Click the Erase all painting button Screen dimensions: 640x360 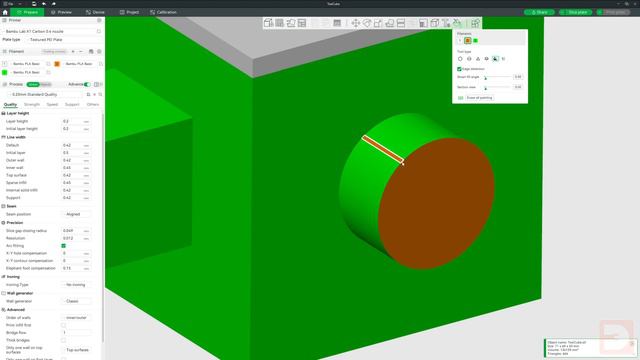tap(480, 98)
